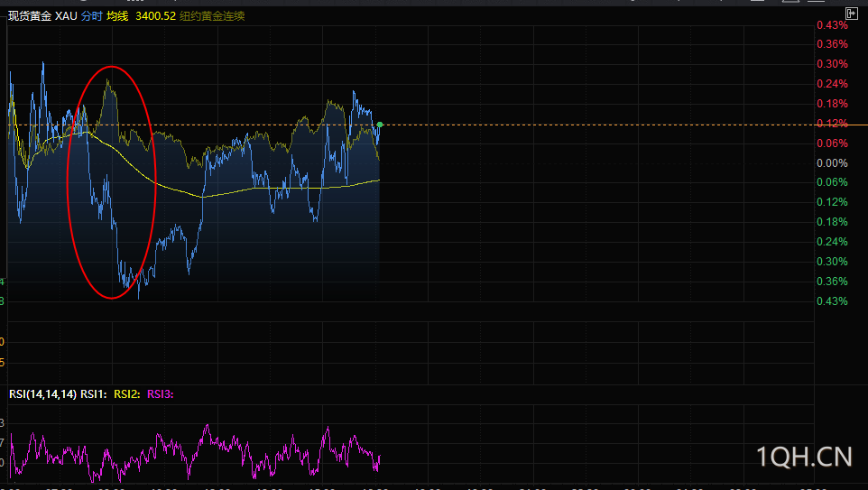Select the 分时 time-sharing label
This screenshot has height=490, width=868.
pos(91,16)
